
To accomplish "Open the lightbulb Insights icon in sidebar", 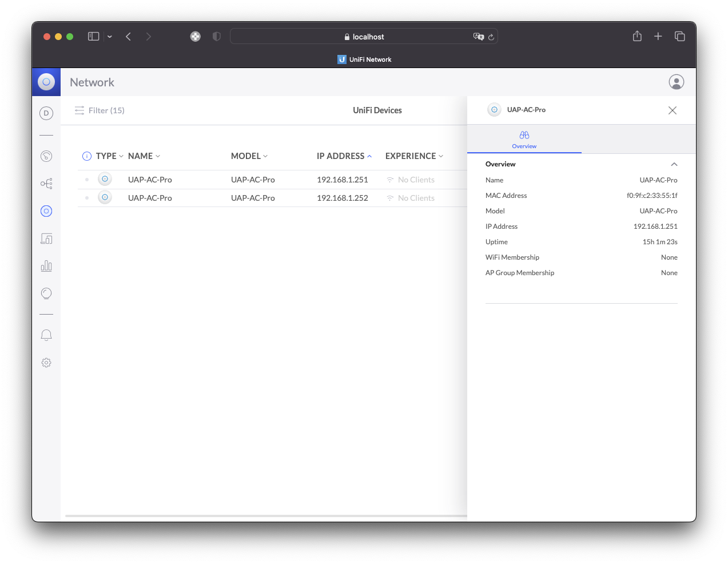I will pyautogui.click(x=46, y=293).
